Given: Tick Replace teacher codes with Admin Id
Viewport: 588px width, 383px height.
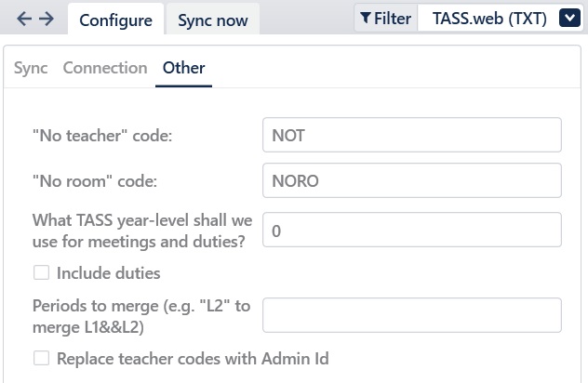Looking at the screenshot, I should [x=41, y=359].
